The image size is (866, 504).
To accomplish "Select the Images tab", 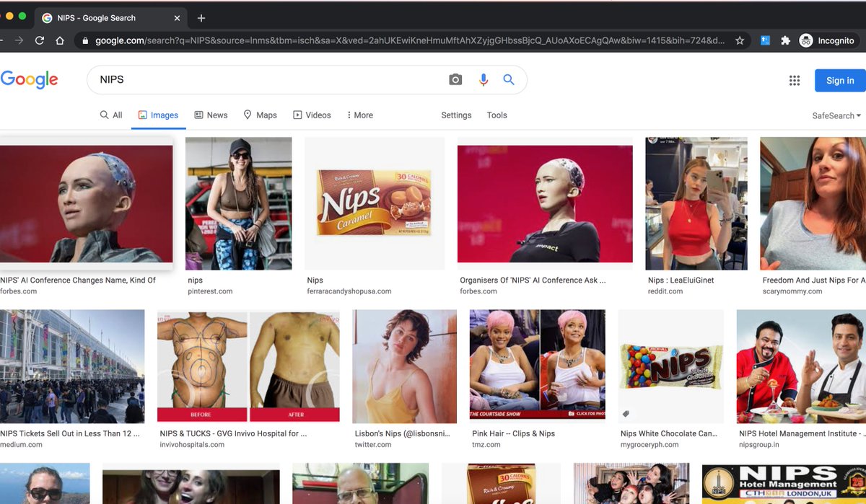I will pos(158,115).
